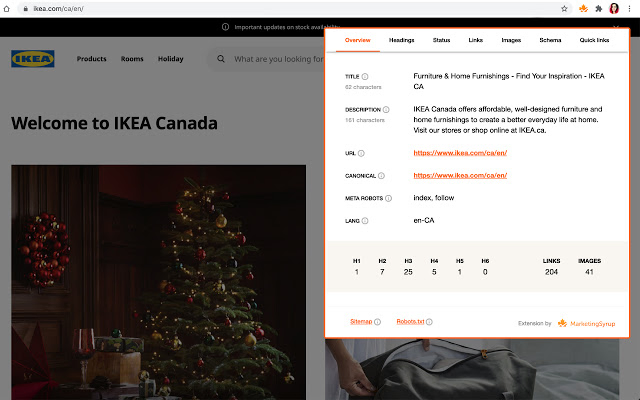Click the URL link value
The image size is (640, 400).
[x=460, y=153]
